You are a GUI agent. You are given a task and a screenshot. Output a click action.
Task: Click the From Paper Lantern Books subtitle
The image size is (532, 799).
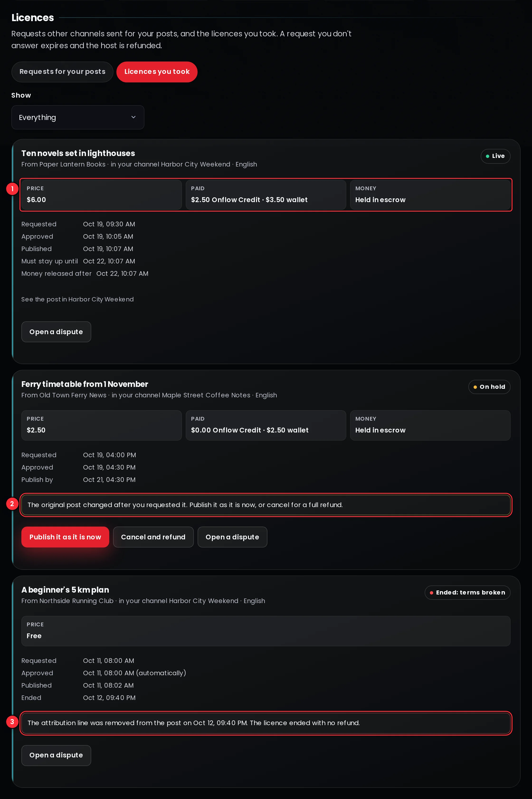[x=139, y=164]
